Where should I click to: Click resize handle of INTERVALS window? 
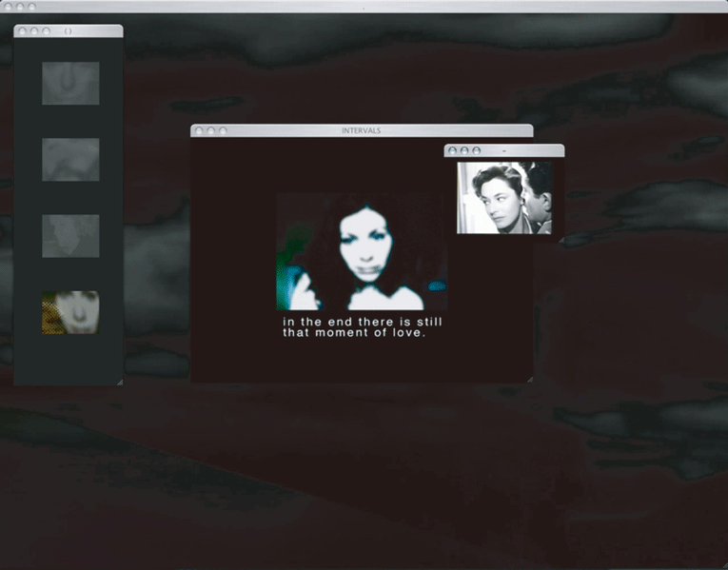pyautogui.click(x=529, y=379)
